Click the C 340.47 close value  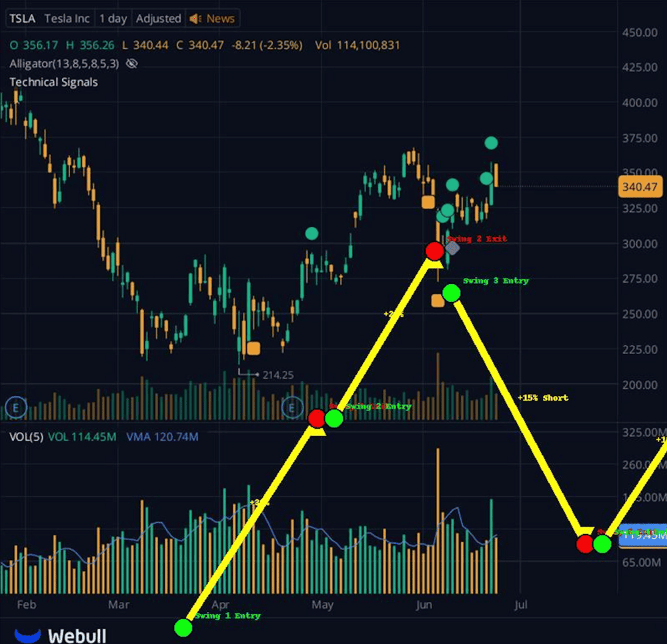pyautogui.click(x=200, y=45)
